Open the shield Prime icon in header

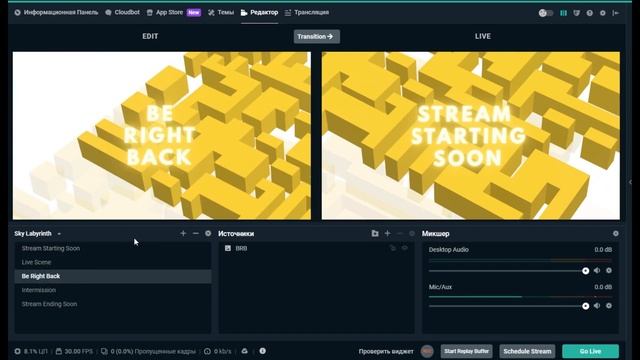(576, 13)
